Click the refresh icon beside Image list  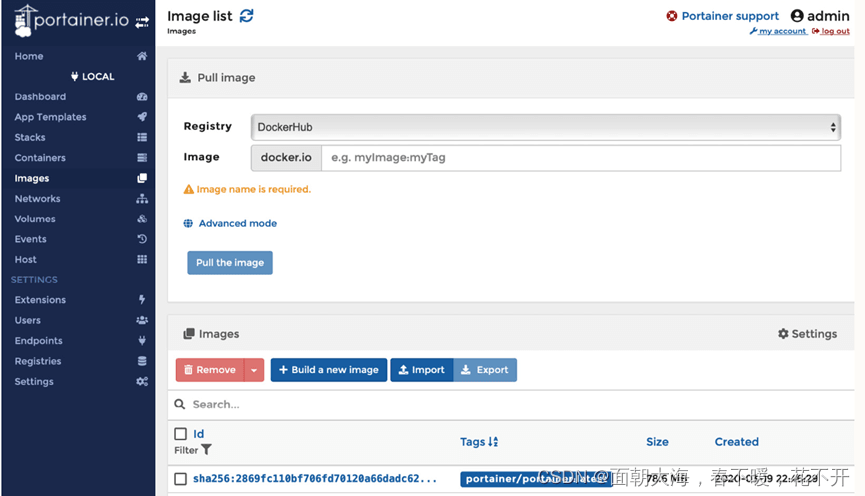click(x=247, y=16)
